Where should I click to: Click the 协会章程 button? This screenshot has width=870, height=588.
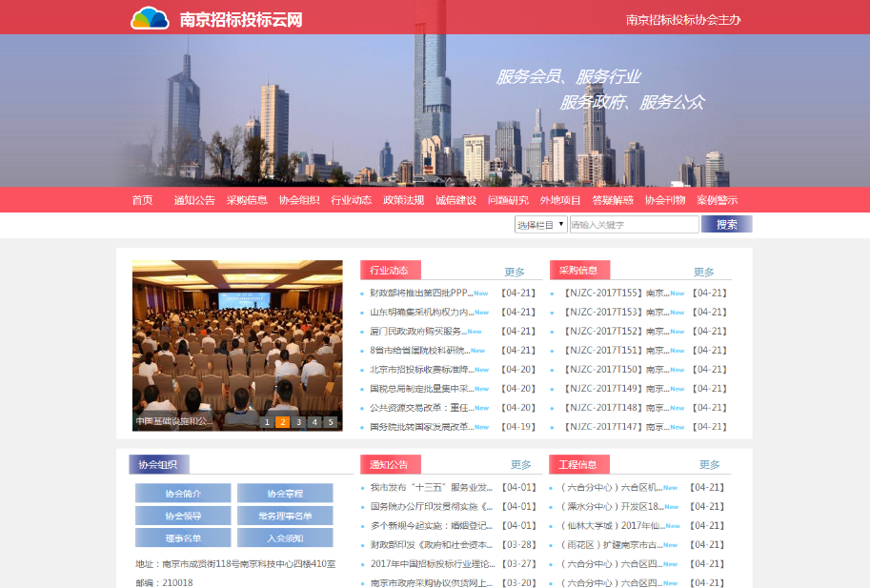point(285,494)
